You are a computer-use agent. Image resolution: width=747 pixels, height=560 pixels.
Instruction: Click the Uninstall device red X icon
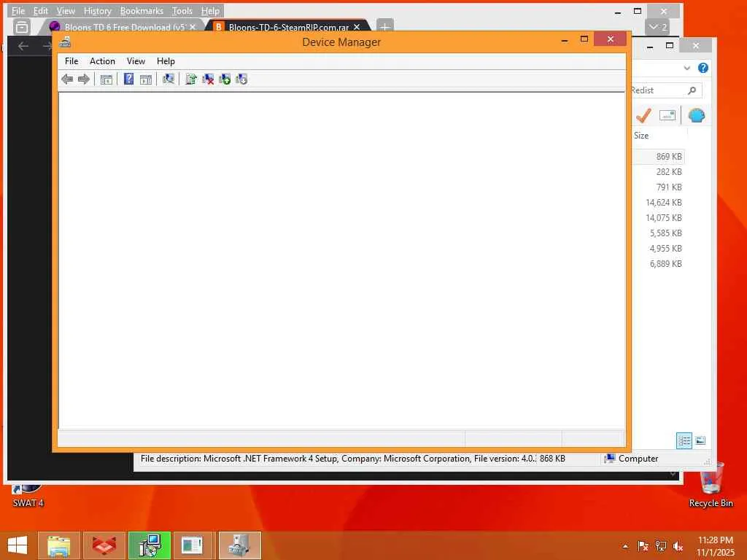(x=208, y=79)
